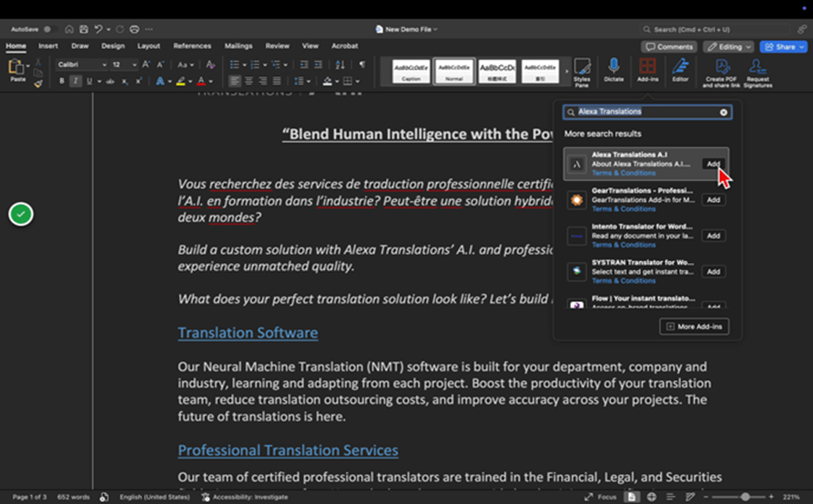Add the GearTranslations add-in
The width and height of the screenshot is (813, 504).
click(713, 199)
